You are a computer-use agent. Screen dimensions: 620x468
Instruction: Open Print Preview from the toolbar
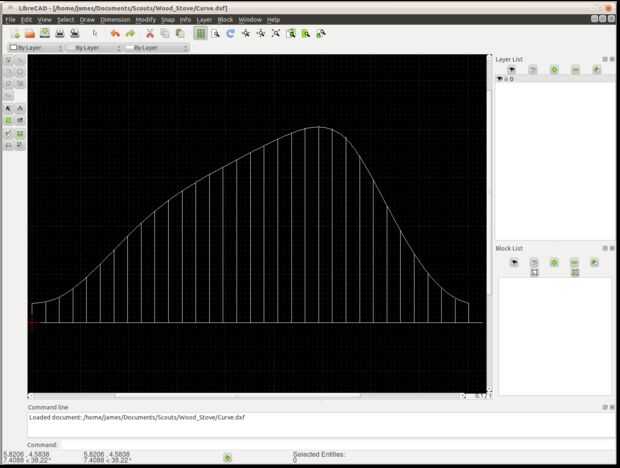[x=75, y=34]
